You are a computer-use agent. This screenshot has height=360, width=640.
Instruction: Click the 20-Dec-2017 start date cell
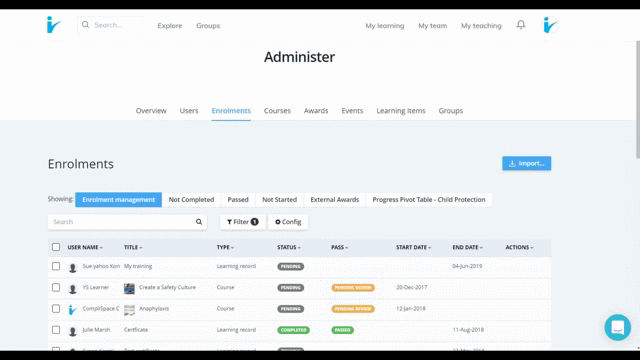tap(411, 287)
